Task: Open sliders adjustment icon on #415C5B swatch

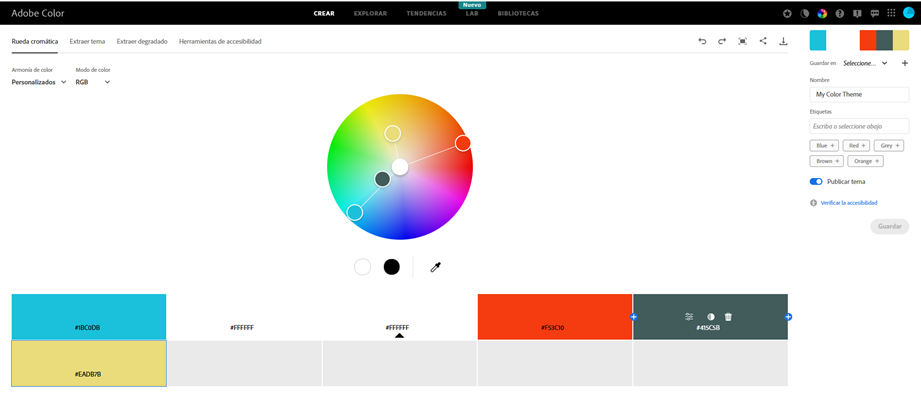Action: point(689,316)
